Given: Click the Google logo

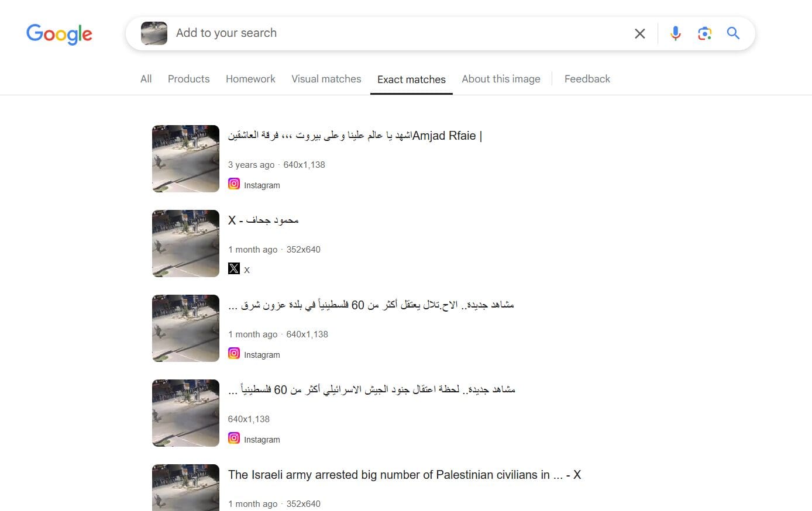Looking at the screenshot, I should (x=59, y=34).
